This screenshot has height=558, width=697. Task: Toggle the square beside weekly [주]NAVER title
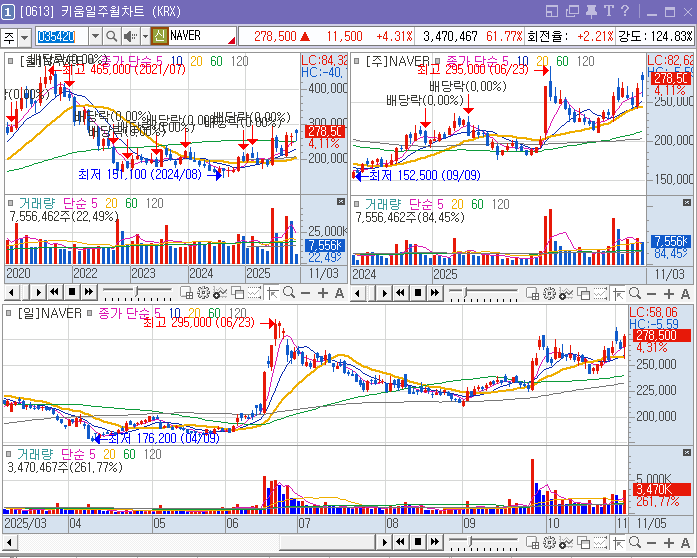point(356,61)
